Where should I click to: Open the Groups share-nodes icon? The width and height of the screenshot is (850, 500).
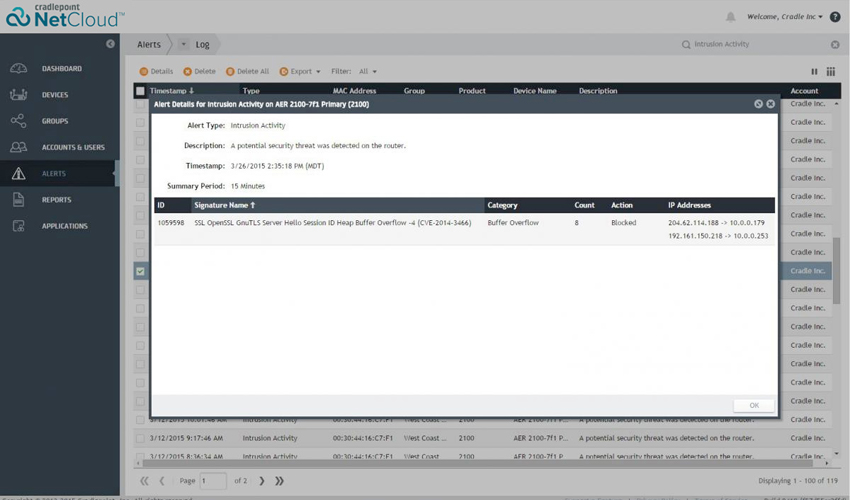point(18,120)
